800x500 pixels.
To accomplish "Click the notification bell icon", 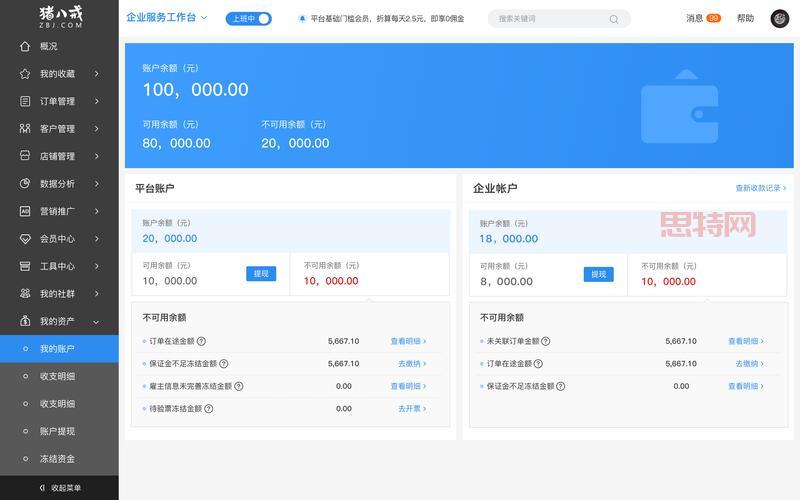I will coord(302,19).
